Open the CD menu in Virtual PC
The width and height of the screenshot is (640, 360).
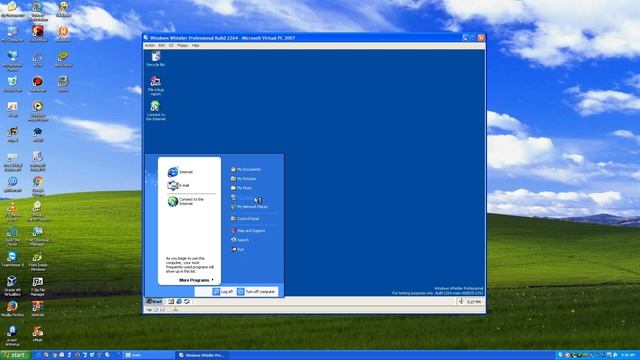point(171,46)
